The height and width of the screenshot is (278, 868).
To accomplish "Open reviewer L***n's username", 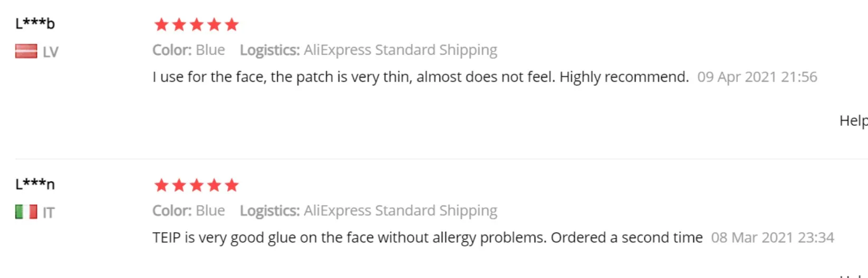I will tap(35, 184).
